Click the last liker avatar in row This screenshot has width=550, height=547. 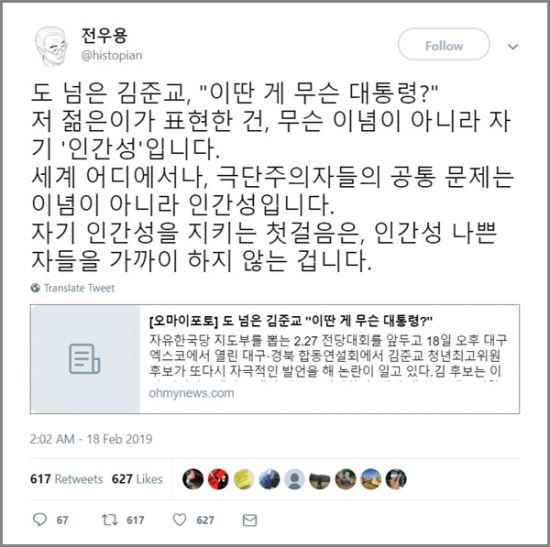click(x=396, y=479)
